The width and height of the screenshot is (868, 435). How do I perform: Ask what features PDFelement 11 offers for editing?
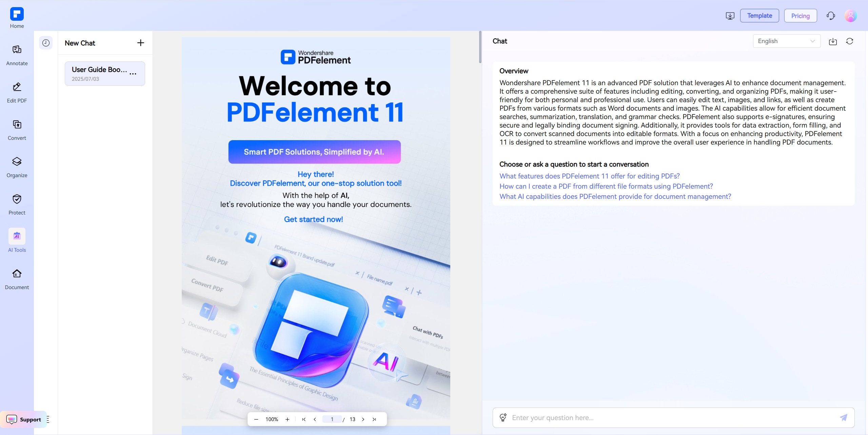(x=590, y=176)
